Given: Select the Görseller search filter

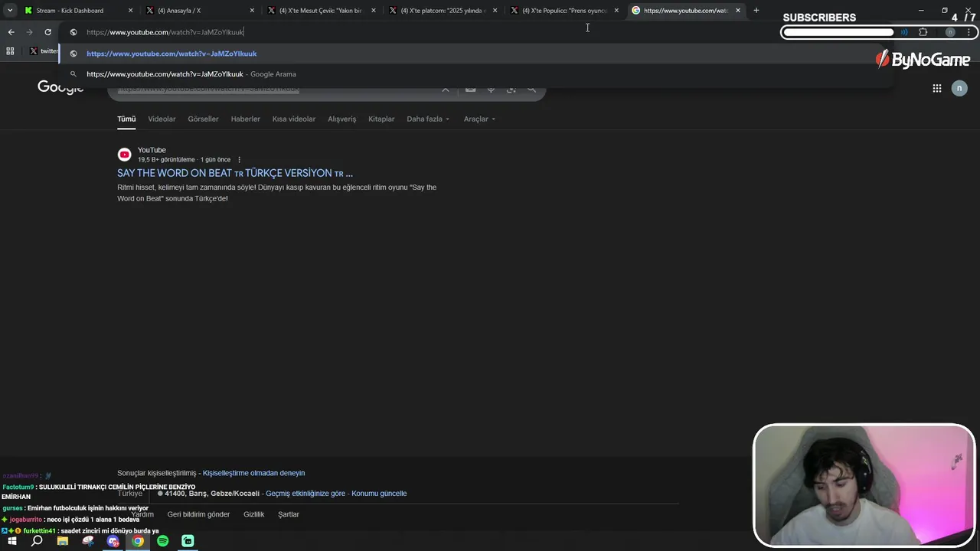Looking at the screenshot, I should click(x=203, y=119).
